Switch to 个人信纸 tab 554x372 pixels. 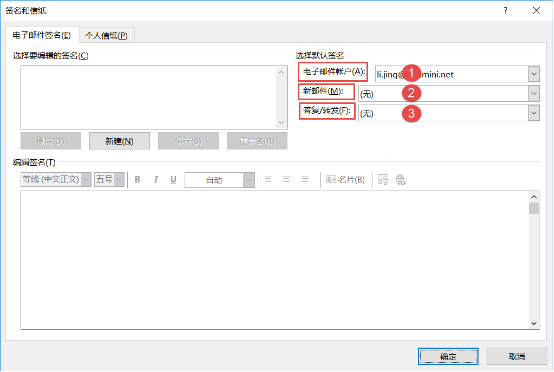[x=106, y=35]
